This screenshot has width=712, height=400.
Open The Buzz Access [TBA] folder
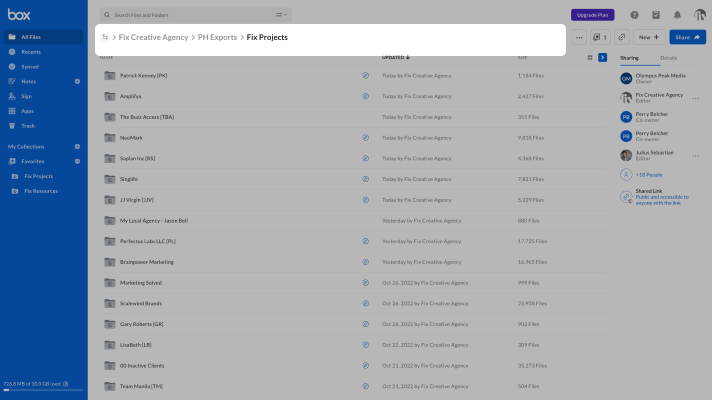147,117
